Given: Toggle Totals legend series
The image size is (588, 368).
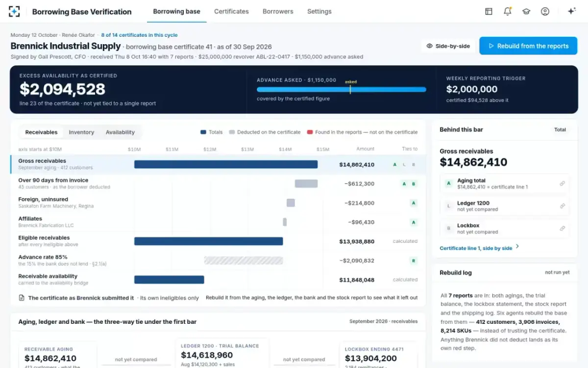Looking at the screenshot, I should pos(211,132).
